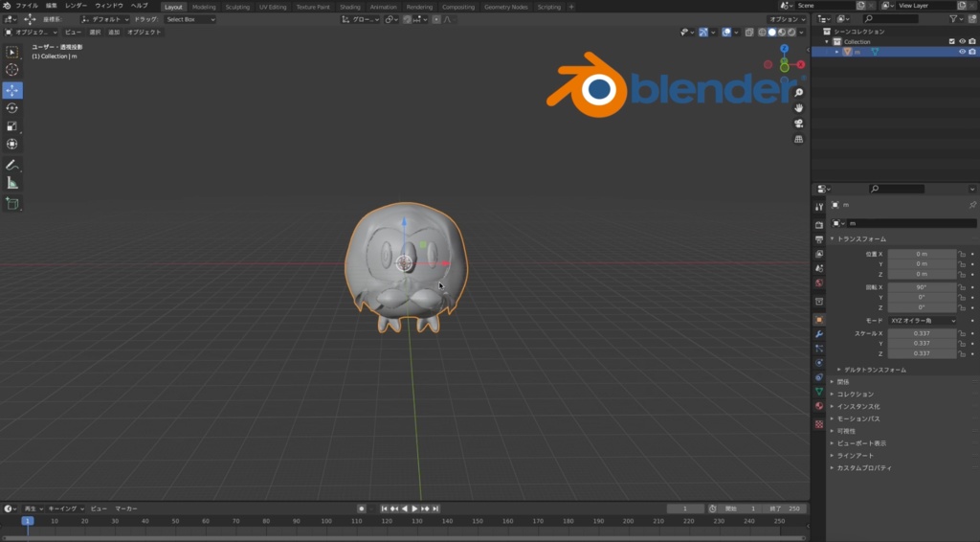The height and width of the screenshot is (542, 980).
Task: Toggle lock on スケール X field
Action: coord(963,334)
